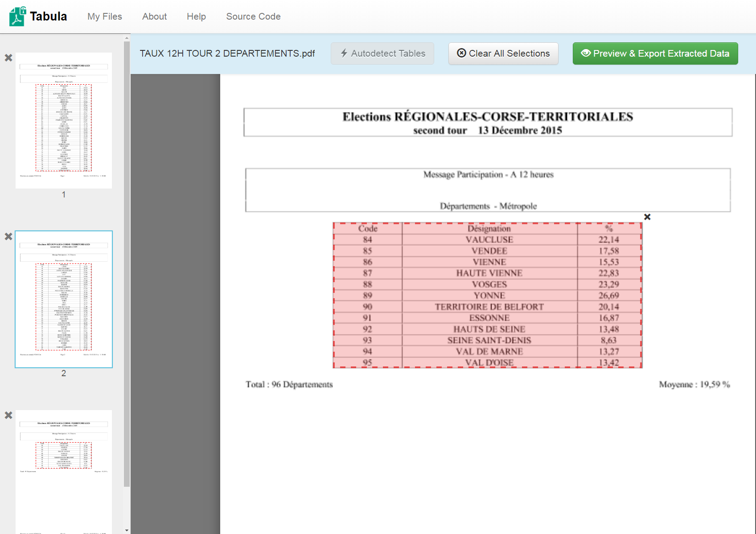Click inside the red table selection area
The width and height of the screenshot is (756, 534).
pyautogui.click(x=488, y=295)
